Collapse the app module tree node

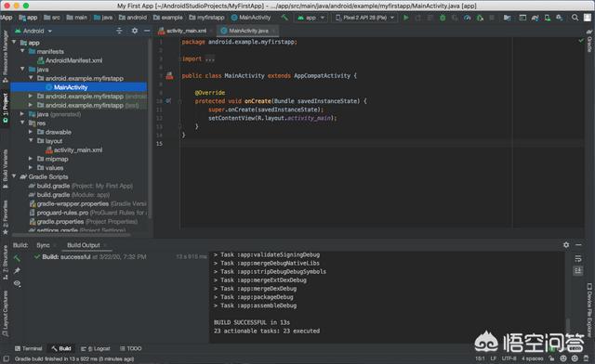click(x=14, y=43)
